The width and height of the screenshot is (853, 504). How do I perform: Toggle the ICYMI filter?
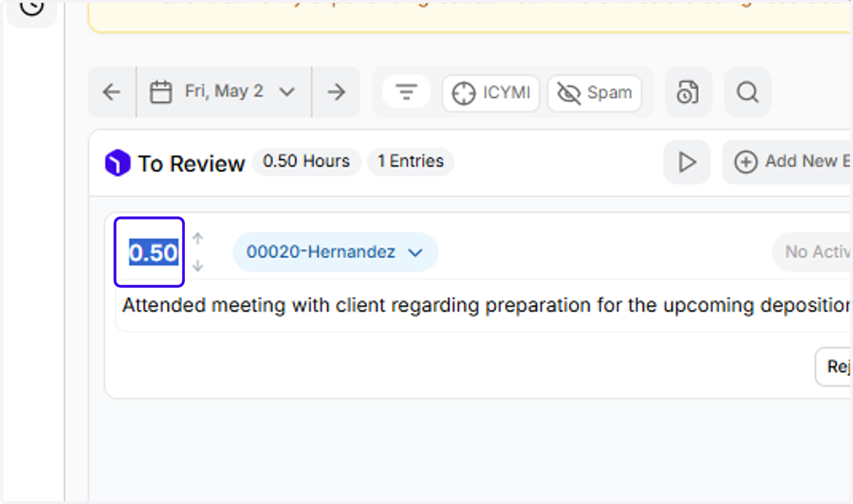[x=491, y=93]
